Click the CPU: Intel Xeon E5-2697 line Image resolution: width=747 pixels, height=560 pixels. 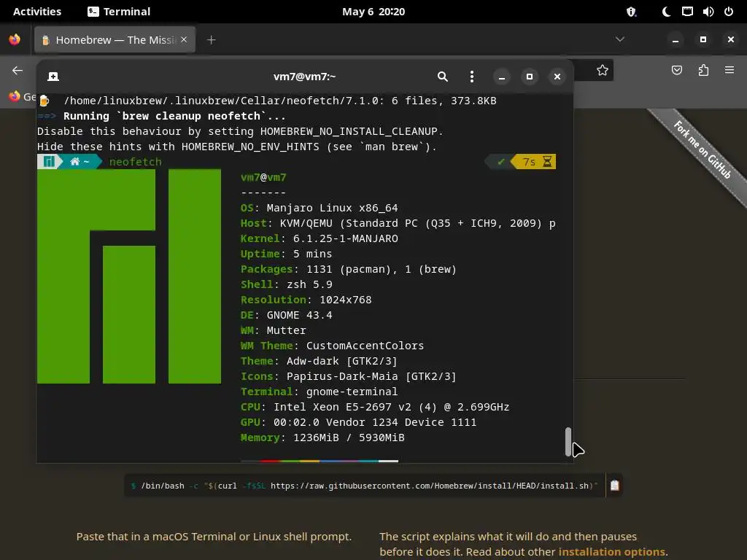375,407
